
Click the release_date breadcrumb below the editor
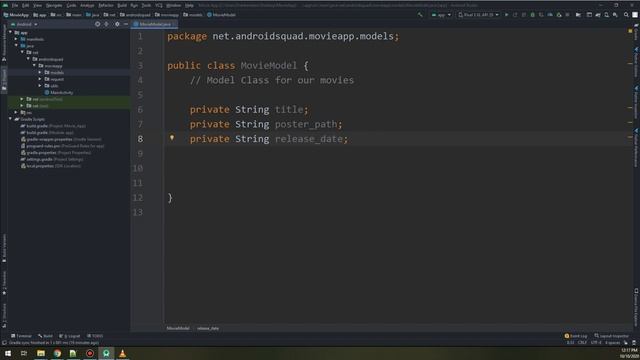click(208, 328)
